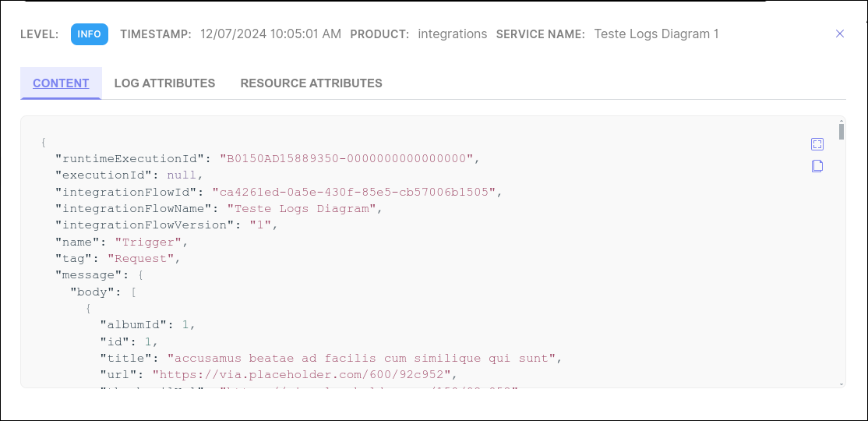868x421 pixels.
Task: Switch to the LOG ATTRIBUTES tab
Action: [164, 83]
